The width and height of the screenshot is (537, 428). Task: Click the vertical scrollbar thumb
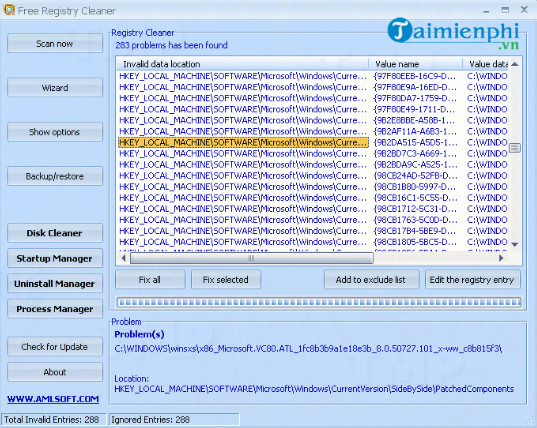(515, 148)
